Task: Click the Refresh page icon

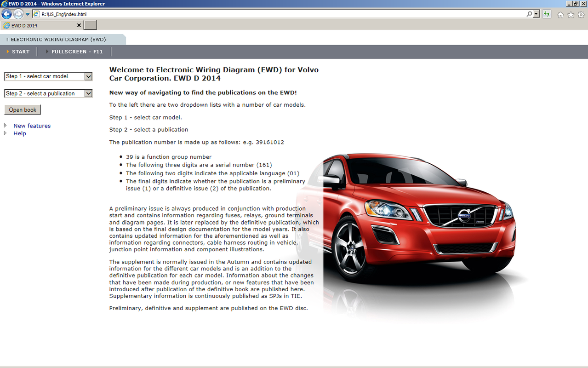Action: pos(547,14)
